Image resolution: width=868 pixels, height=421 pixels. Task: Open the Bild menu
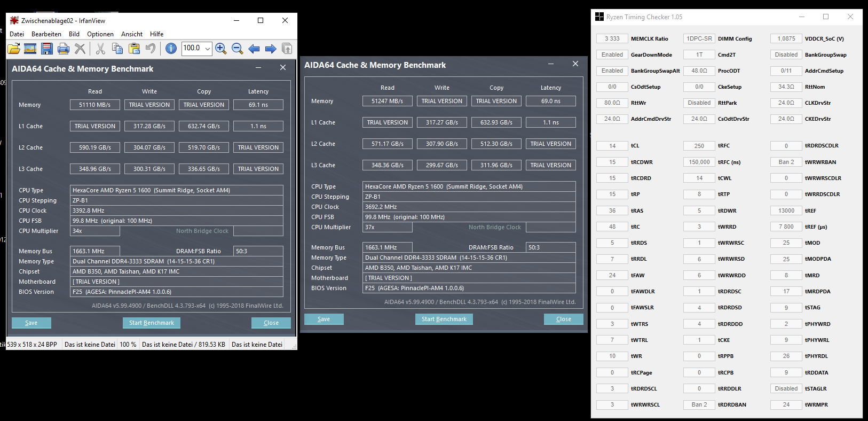[x=74, y=34]
